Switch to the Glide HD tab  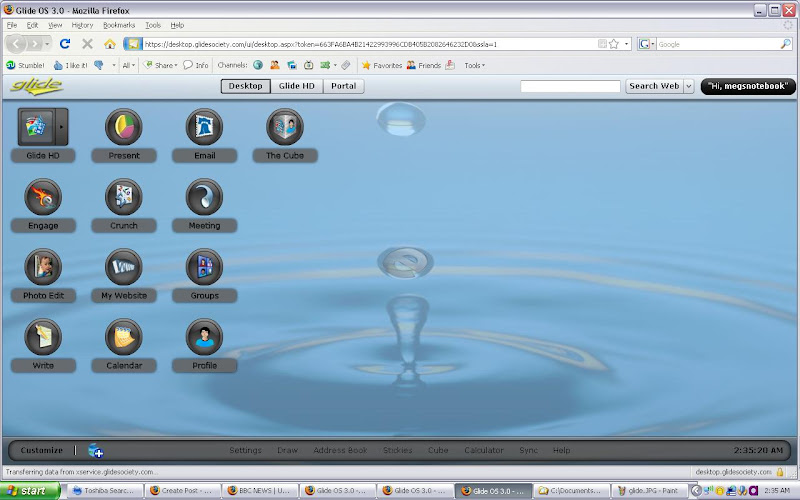tap(296, 86)
